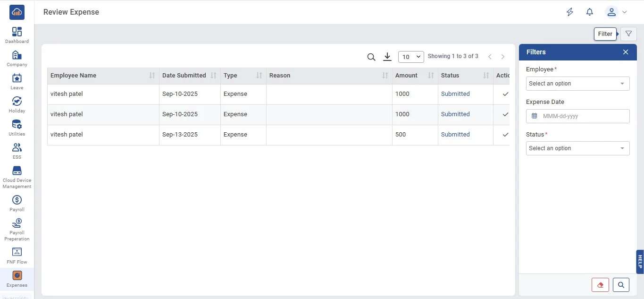Click the Expense Date input field
This screenshot has width=644, height=299.
coord(582,116)
